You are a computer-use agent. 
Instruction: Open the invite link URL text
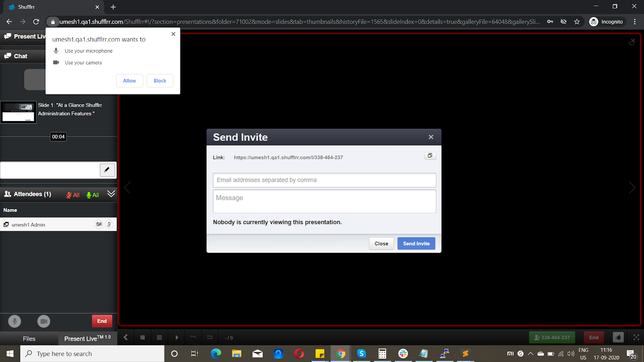(288, 158)
